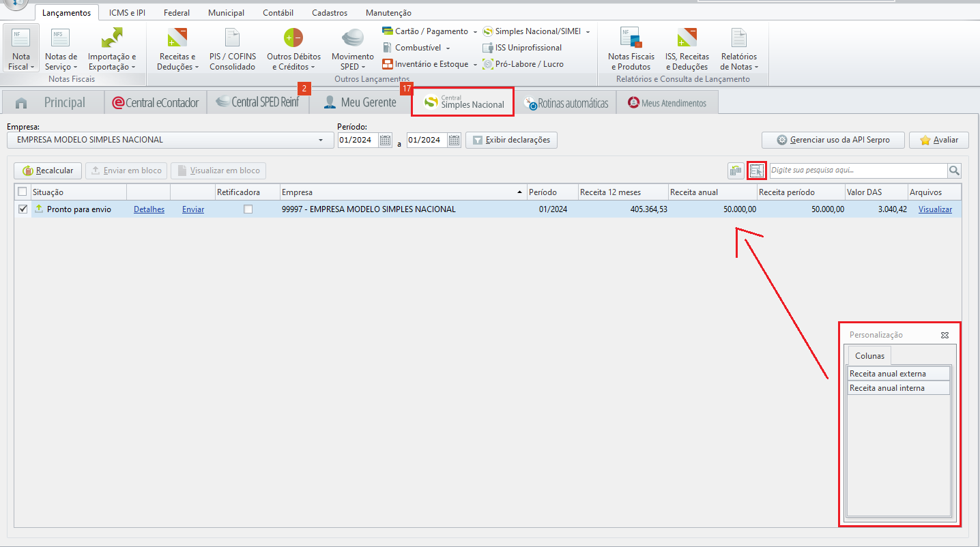Open start date calendar picker
The height and width of the screenshot is (547, 980).
386,141
